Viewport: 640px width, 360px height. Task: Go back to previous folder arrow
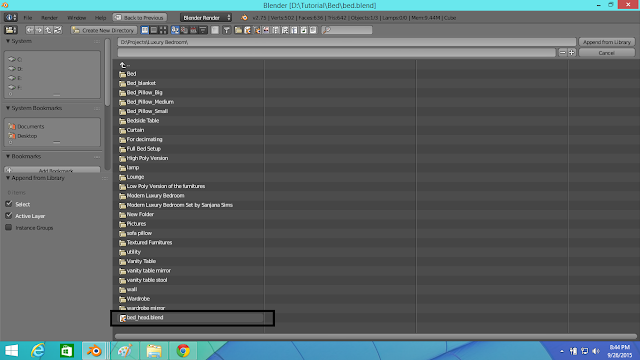click(30, 30)
